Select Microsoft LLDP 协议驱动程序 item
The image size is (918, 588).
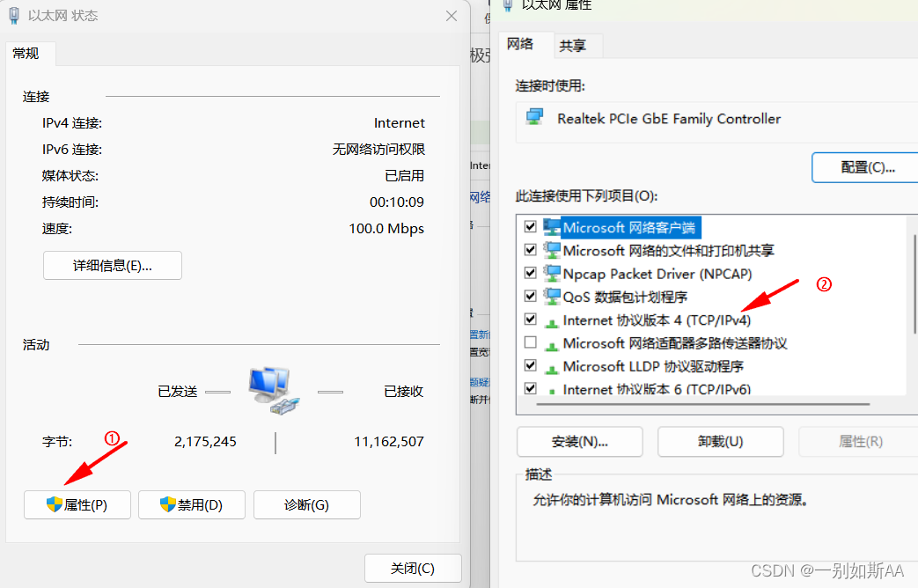(653, 367)
